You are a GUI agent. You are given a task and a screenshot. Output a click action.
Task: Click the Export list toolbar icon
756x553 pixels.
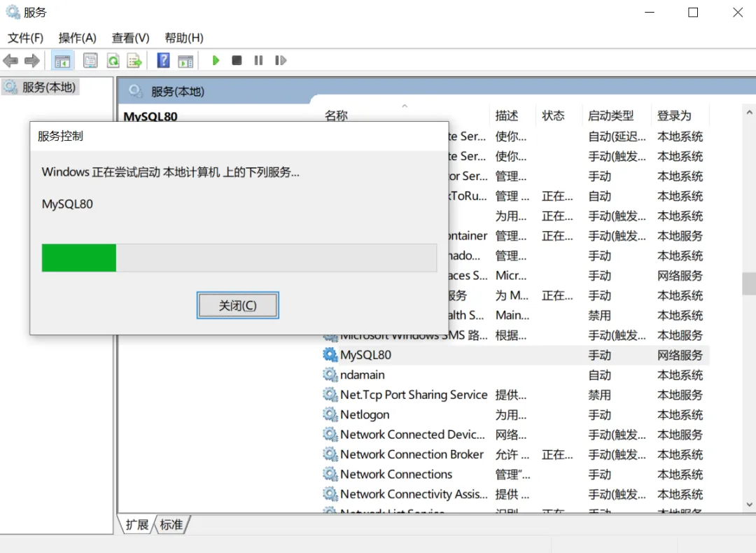pyautogui.click(x=134, y=61)
